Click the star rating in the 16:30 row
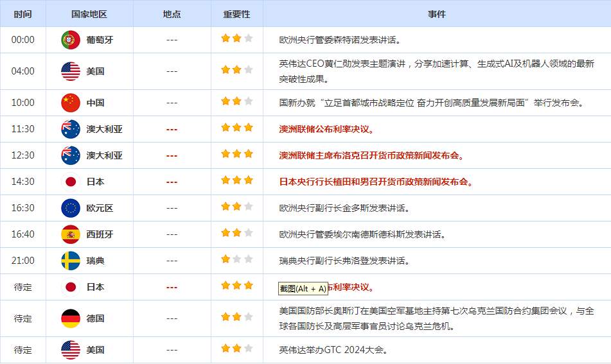 (x=237, y=206)
